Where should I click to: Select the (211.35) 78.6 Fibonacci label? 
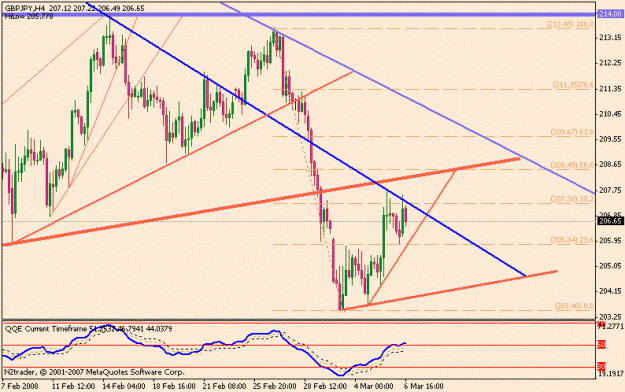point(573,85)
